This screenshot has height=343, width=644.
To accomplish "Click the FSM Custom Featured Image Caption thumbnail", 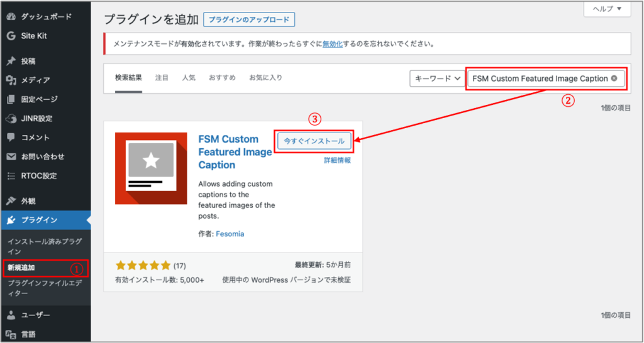I will coord(151,168).
